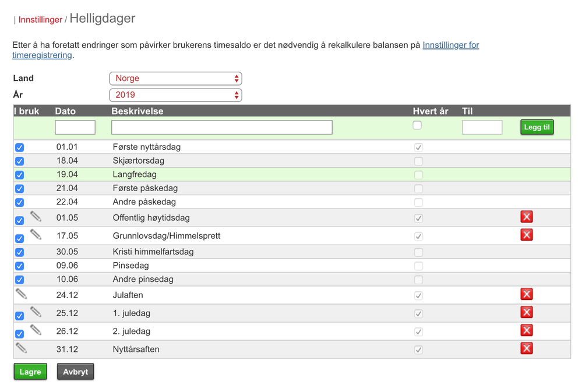Image resolution: width=582 pixels, height=392 pixels.
Task: Edit the Grunnlovsdag/Himmelsprett row with pencil icon
Action: click(x=36, y=234)
